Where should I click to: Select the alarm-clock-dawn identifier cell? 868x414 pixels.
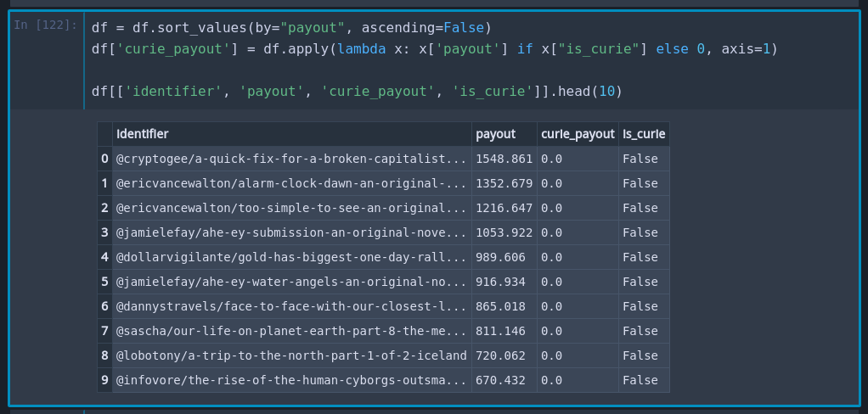291,183
